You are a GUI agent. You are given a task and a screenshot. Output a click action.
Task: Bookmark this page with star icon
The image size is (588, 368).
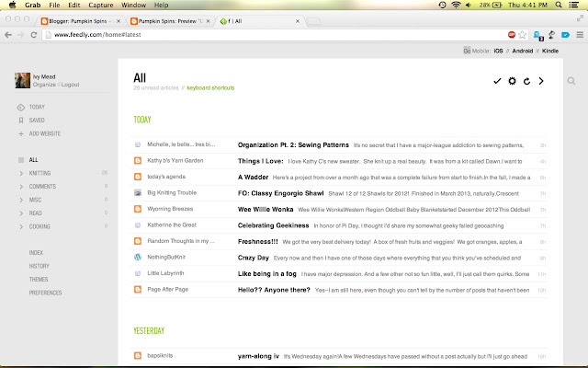point(522,35)
